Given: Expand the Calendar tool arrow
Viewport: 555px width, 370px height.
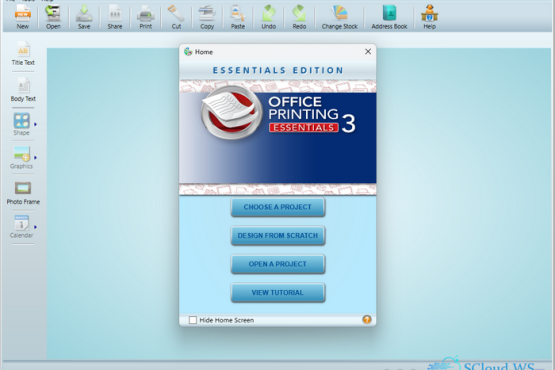Looking at the screenshot, I should point(35,227).
